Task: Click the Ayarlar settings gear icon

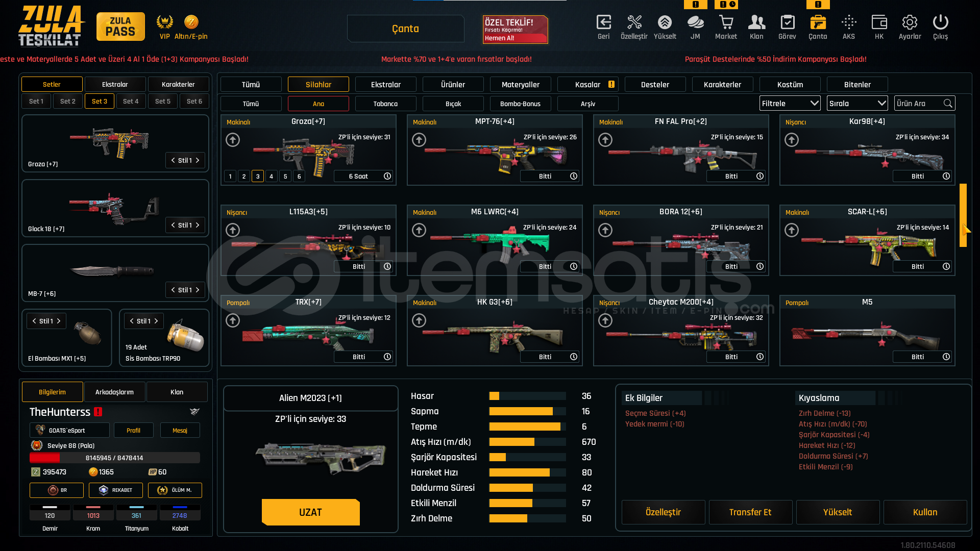Action: (910, 22)
